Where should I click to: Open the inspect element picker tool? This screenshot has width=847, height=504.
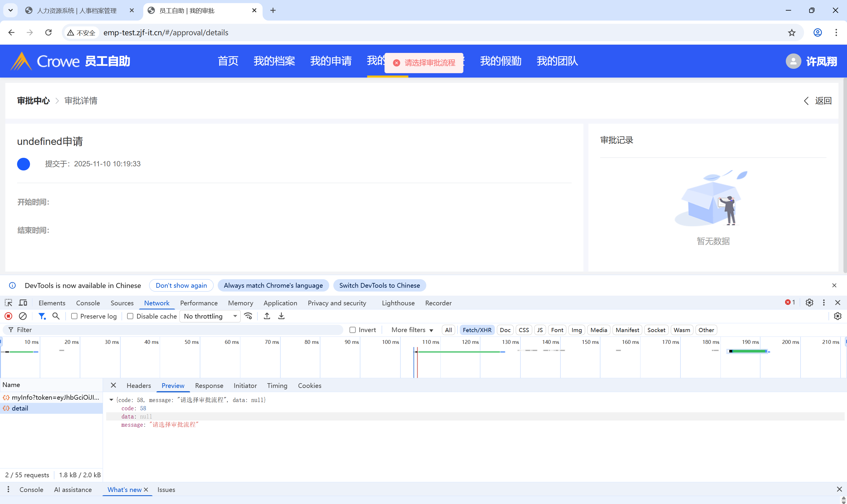coord(9,303)
